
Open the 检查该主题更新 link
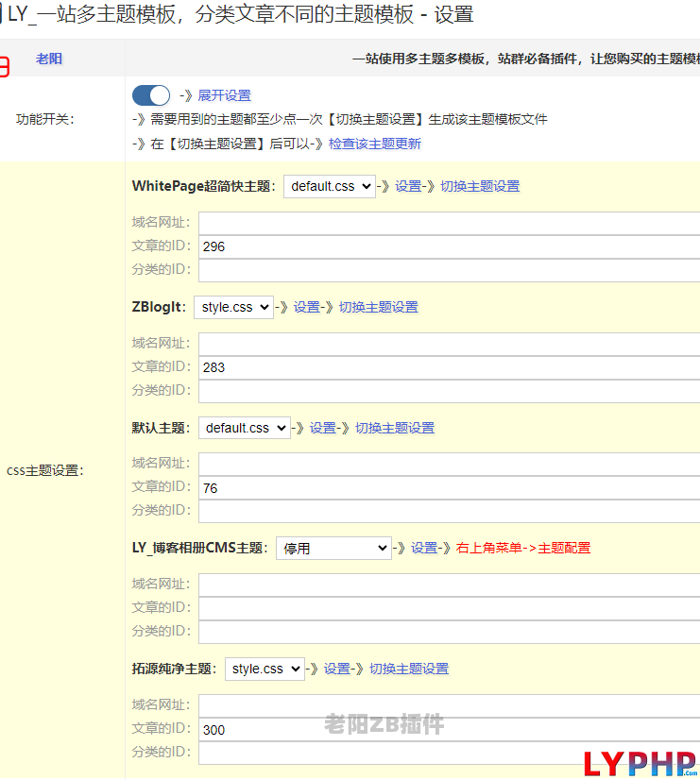click(375, 144)
